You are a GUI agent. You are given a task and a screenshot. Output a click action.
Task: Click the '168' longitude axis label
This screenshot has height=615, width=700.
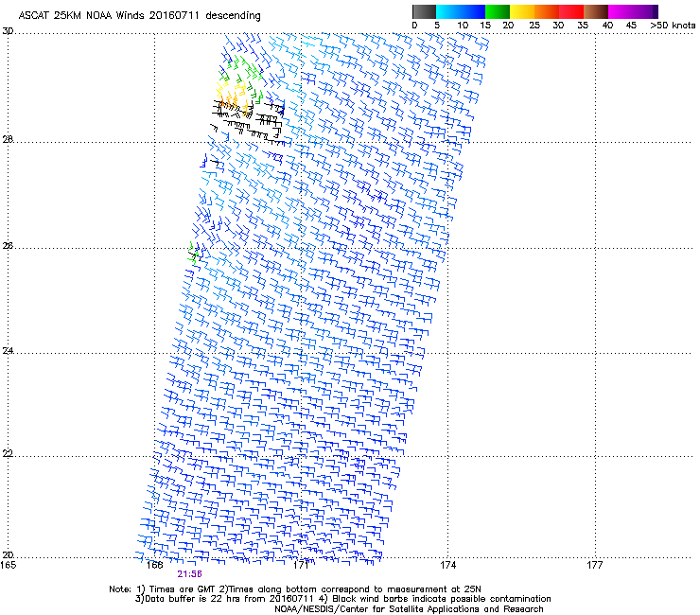[x=154, y=566]
